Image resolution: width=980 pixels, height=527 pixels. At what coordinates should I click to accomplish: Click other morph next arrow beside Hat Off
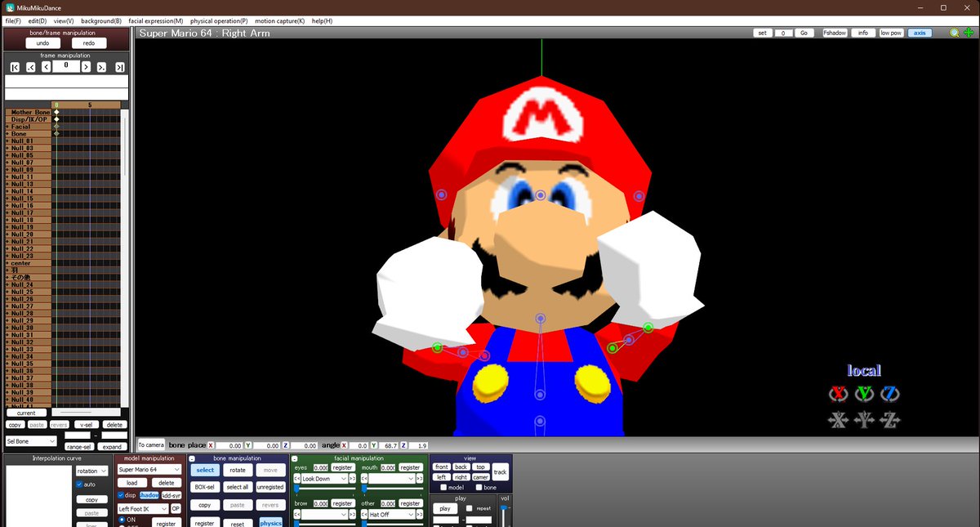pos(419,515)
